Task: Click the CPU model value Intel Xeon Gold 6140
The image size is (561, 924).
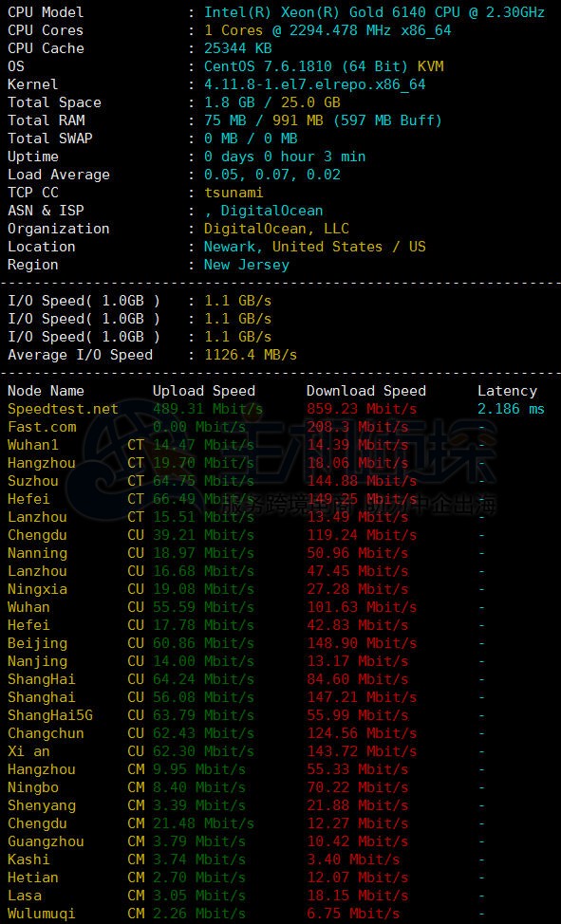Action: tap(375, 12)
